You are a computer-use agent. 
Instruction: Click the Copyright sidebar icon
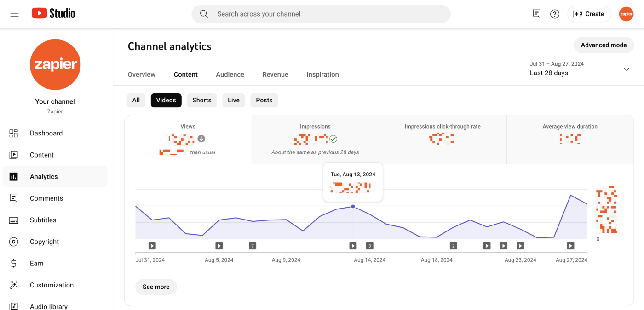pyautogui.click(x=14, y=242)
